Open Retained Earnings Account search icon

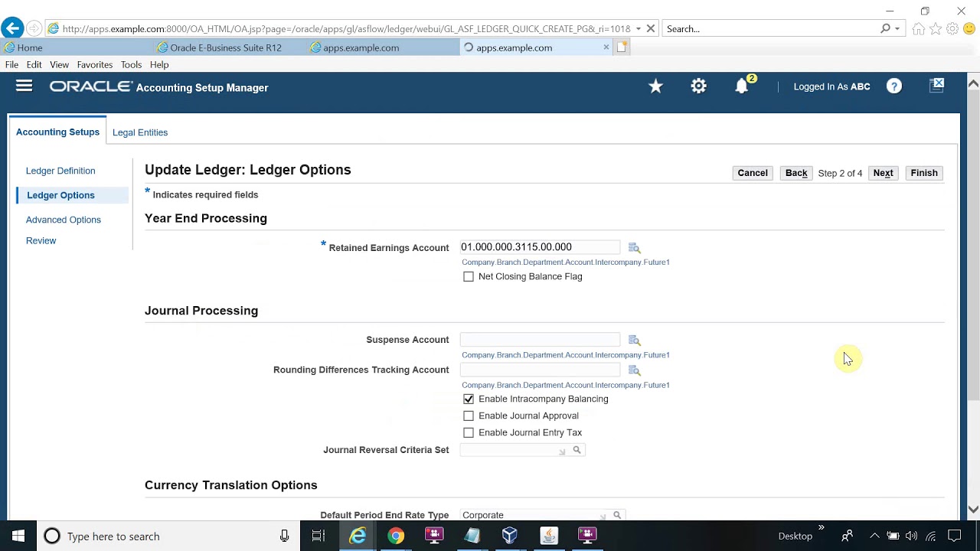point(634,248)
